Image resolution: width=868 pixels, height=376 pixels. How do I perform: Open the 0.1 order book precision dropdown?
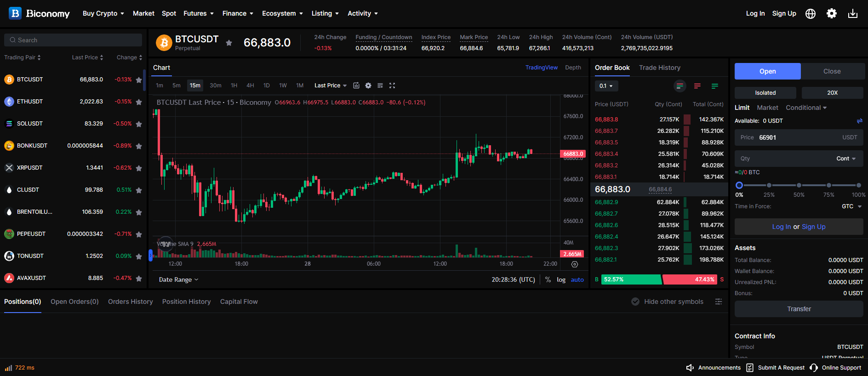(x=606, y=86)
